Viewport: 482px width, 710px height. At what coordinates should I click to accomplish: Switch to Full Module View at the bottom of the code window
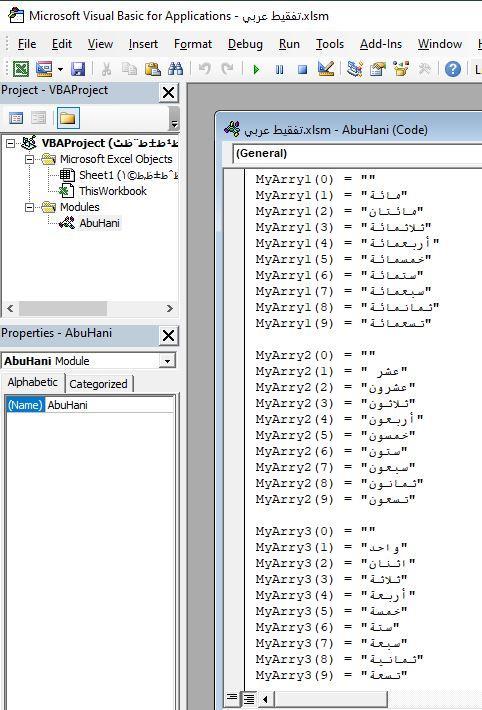coord(249,699)
